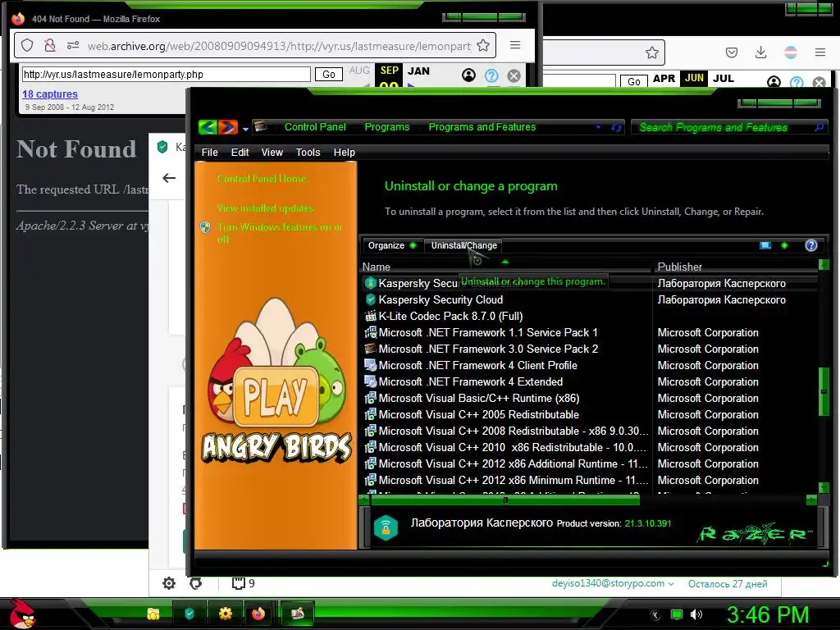Click the Firefox shield tracking protection icon

[x=27, y=46]
